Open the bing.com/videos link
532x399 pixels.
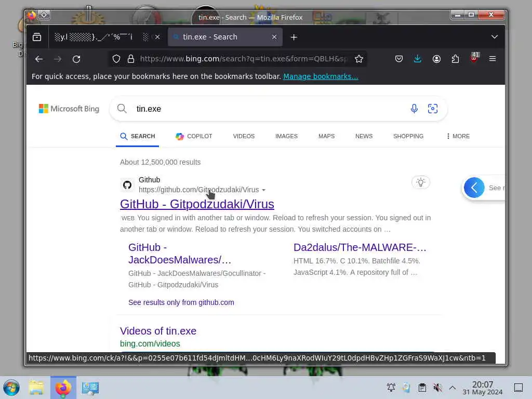150,344
